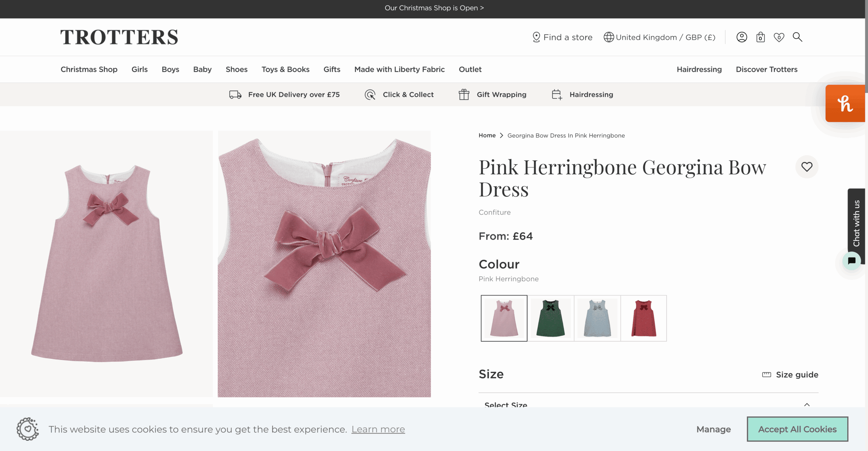Image resolution: width=868 pixels, height=451 pixels.
Task: Accept All Cookies
Action: [797, 429]
